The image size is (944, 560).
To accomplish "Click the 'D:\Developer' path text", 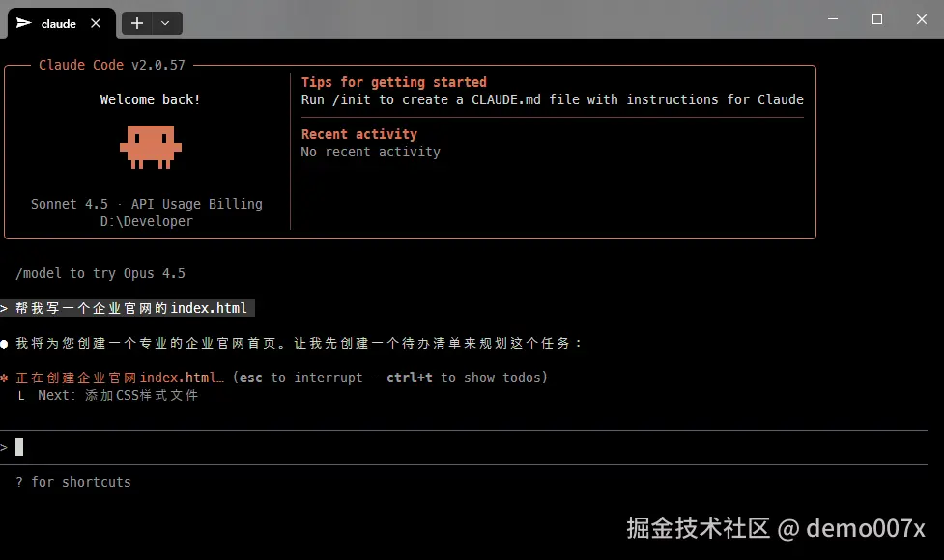I will (x=146, y=221).
